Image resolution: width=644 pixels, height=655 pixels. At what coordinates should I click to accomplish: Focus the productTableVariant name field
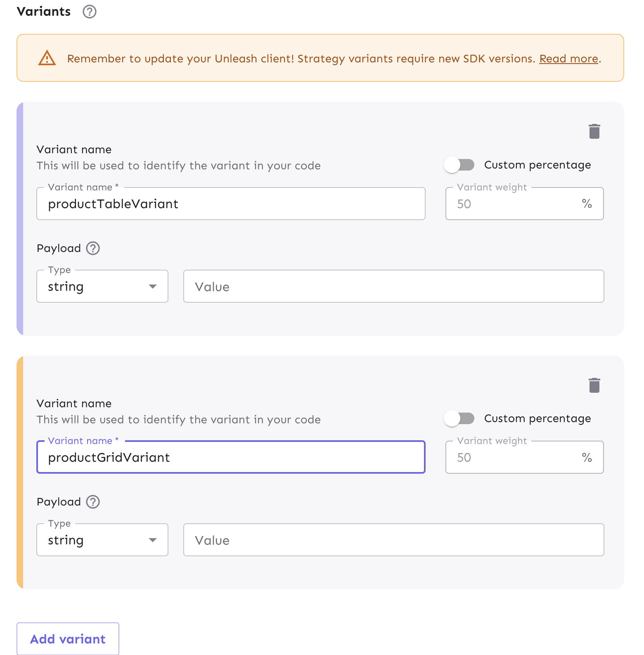pyautogui.click(x=231, y=204)
